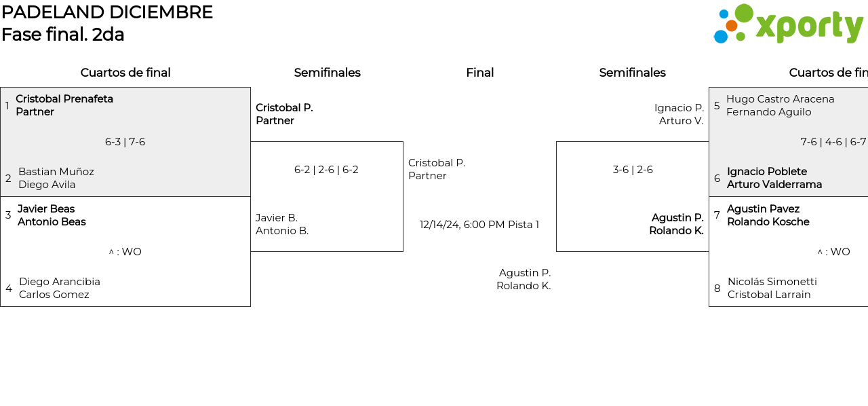Select Agustin Pavez and Rolando Kosche team
The height and width of the screenshot is (406, 868).
click(x=768, y=215)
